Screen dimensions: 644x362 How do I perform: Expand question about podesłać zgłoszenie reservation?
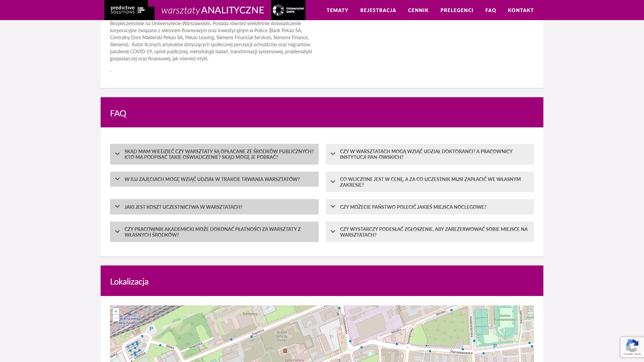(x=430, y=232)
